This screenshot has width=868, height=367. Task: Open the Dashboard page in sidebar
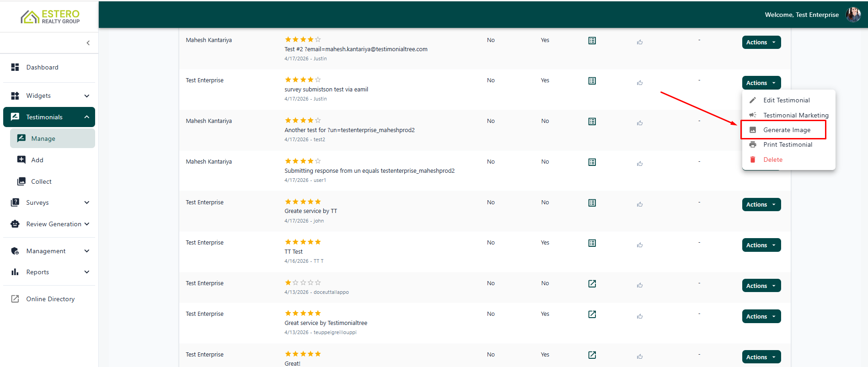[x=42, y=67]
